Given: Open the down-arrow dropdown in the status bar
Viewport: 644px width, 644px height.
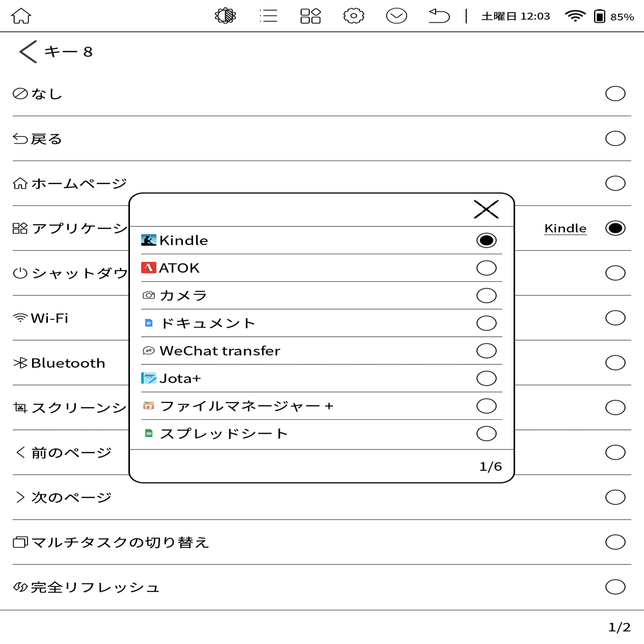Looking at the screenshot, I should (x=396, y=16).
